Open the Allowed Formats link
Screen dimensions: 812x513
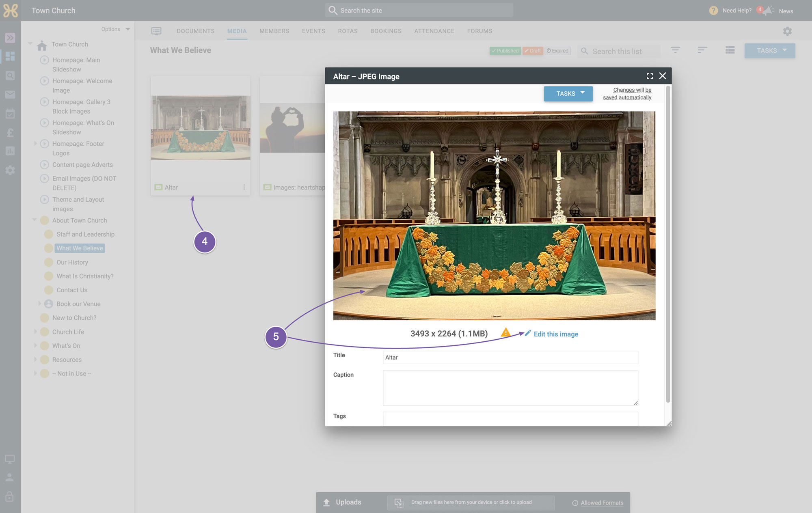602,503
